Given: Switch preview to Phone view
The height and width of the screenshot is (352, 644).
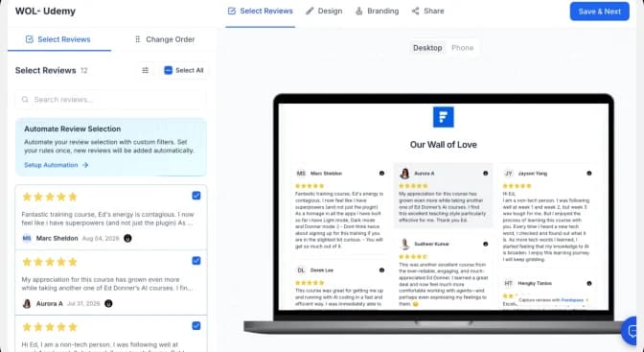Looking at the screenshot, I should tap(463, 48).
